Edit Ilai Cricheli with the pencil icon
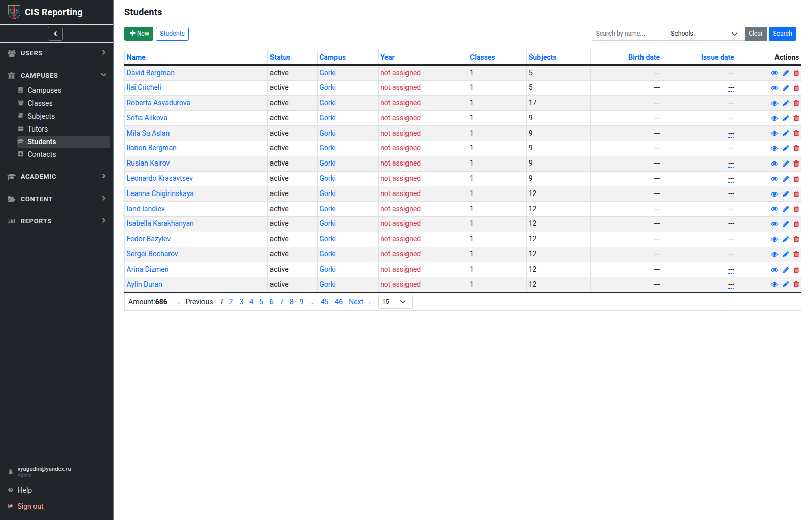The height and width of the screenshot is (520, 812). [786, 88]
